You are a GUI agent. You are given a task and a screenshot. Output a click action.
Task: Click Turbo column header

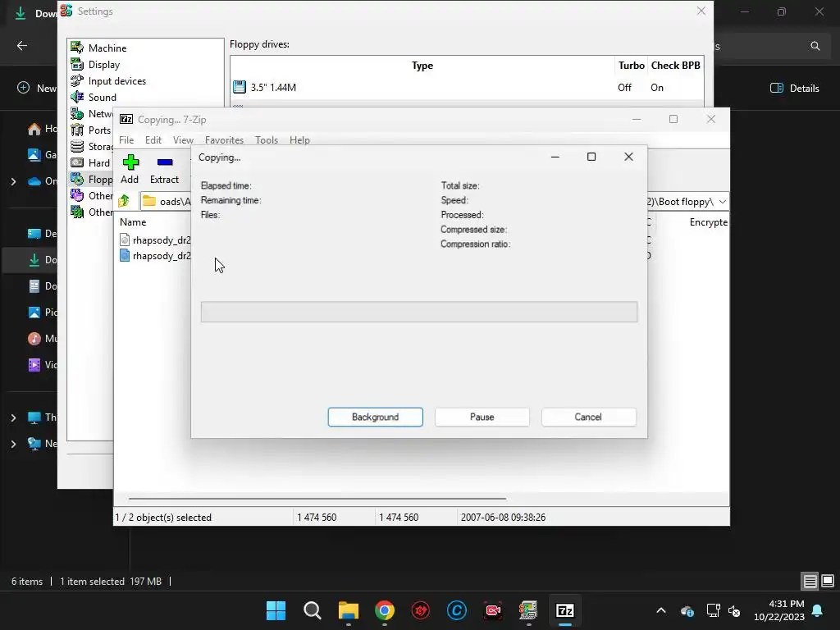pyautogui.click(x=631, y=66)
